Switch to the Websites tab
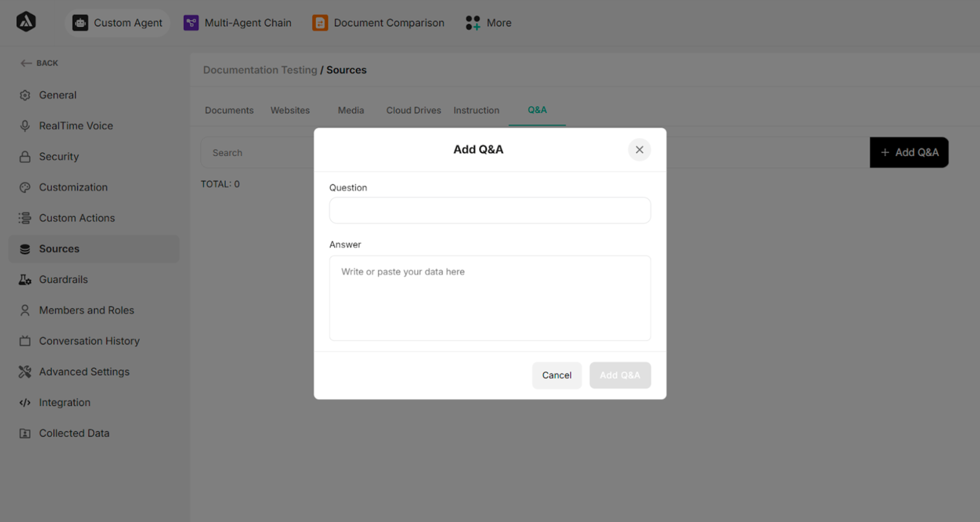This screenshot has height=522, width=980. point(290,110)
